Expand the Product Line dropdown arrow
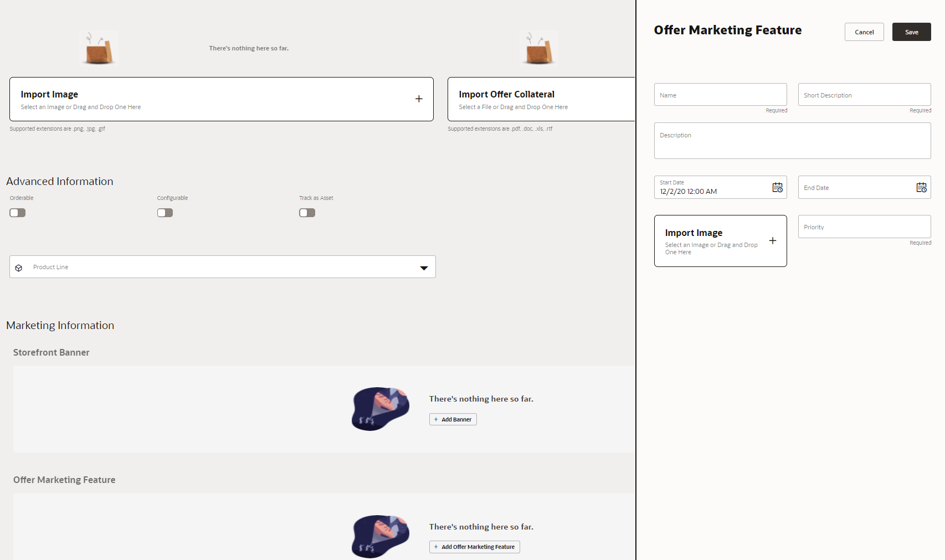Viewport: 945px width, 560px height. pos(424,268)
